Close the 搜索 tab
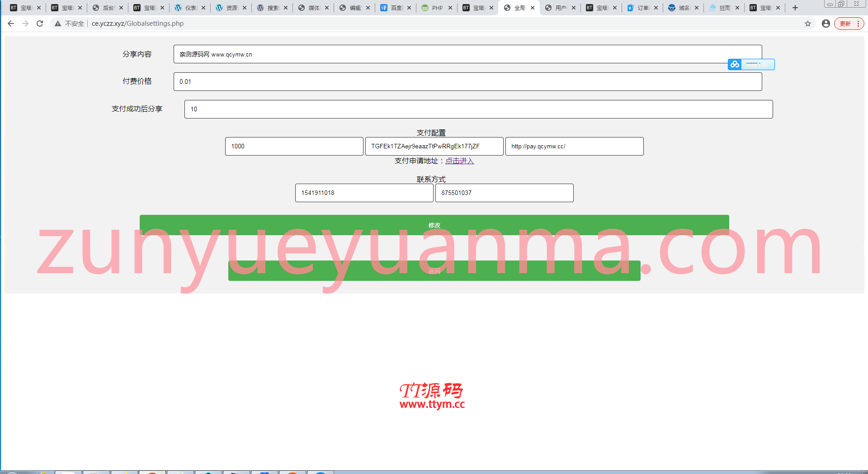This screenshot has height=474, width=868. 286,8
